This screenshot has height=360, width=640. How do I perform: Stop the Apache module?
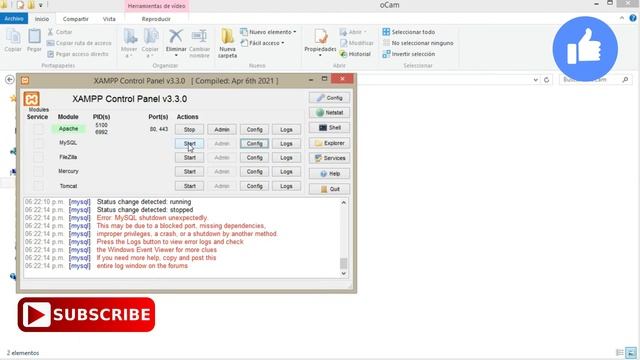tap(189, 129)
